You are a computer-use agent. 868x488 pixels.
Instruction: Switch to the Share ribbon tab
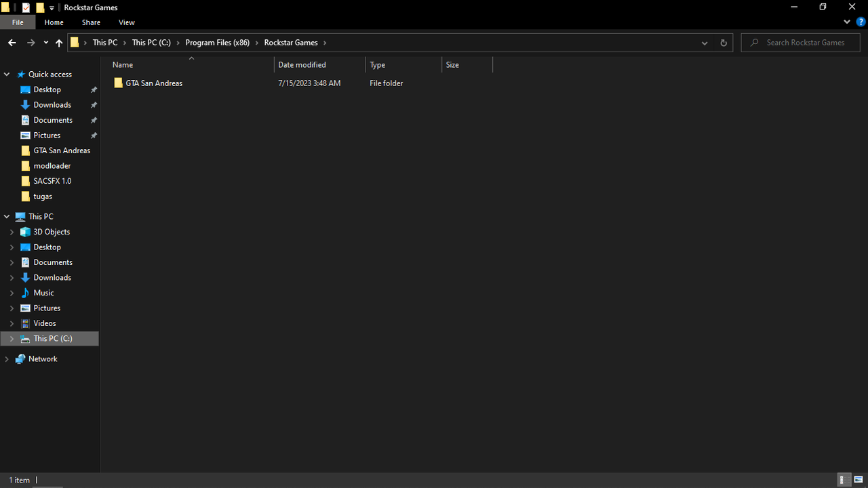pos(91,22)
